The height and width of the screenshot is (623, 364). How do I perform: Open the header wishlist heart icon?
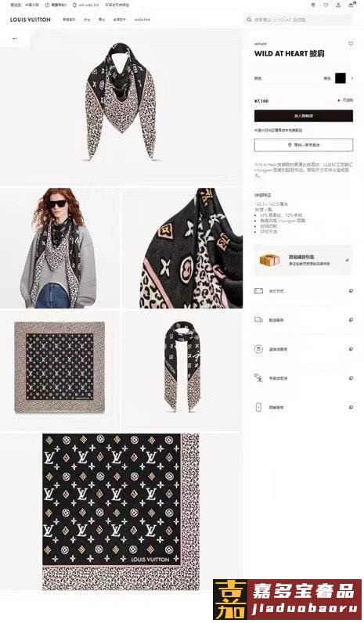pos(326,5)
